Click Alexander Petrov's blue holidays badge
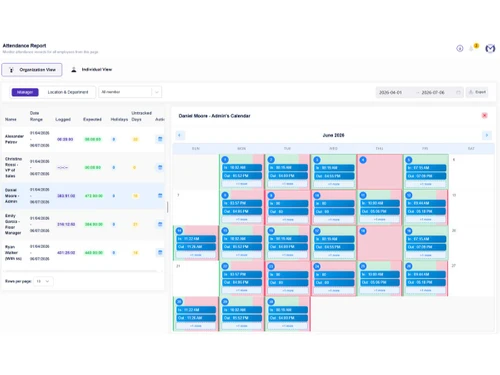 coord(114,139)
